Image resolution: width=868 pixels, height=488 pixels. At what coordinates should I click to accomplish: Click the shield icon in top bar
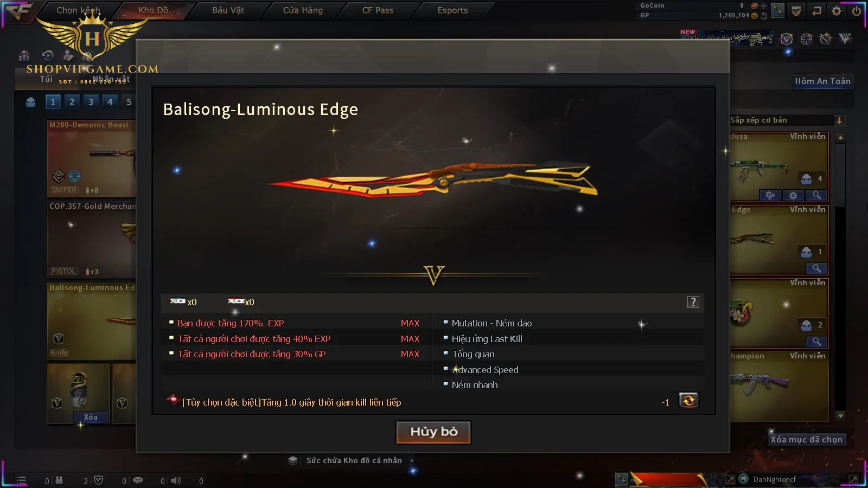click(796, 11)
